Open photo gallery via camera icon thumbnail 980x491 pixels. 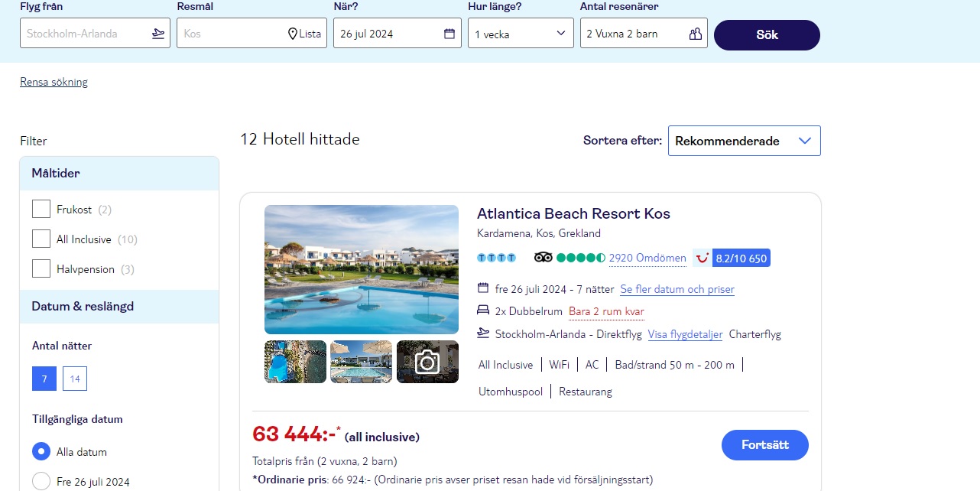click(x=427, y=362)
